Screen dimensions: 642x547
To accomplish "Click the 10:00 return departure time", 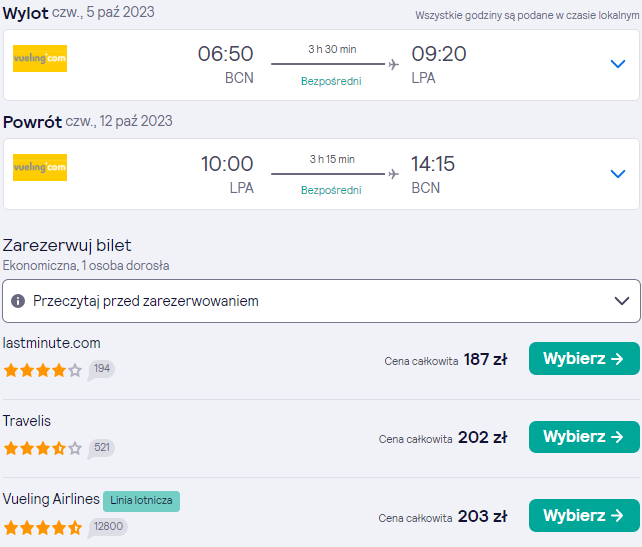I will [x=227, y=164].
